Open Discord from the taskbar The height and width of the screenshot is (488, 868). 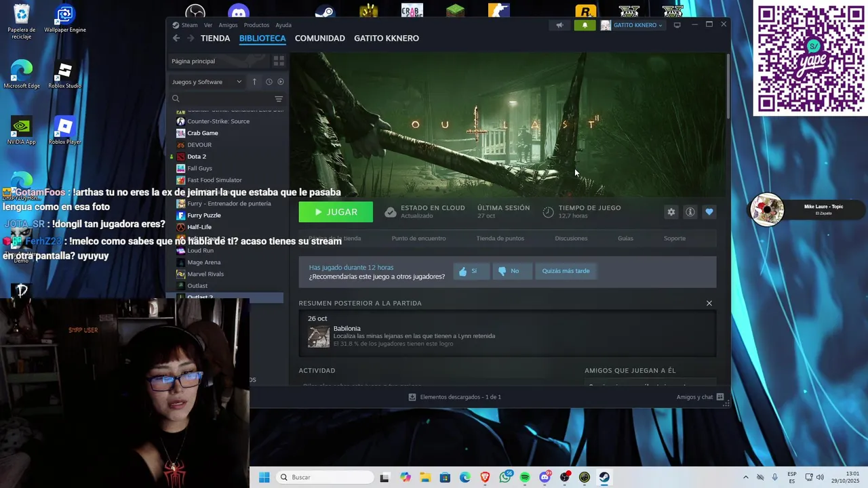[x=545, y=477]
